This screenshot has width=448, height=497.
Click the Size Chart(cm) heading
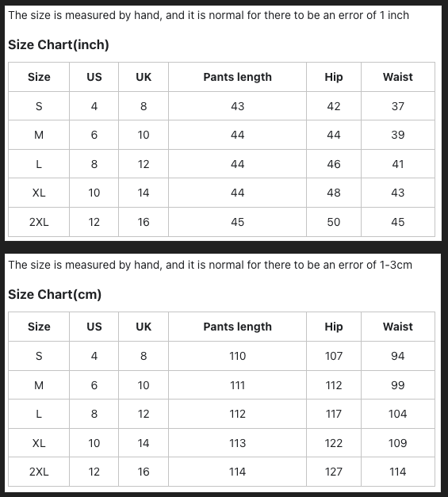click(x=55, y=294)
